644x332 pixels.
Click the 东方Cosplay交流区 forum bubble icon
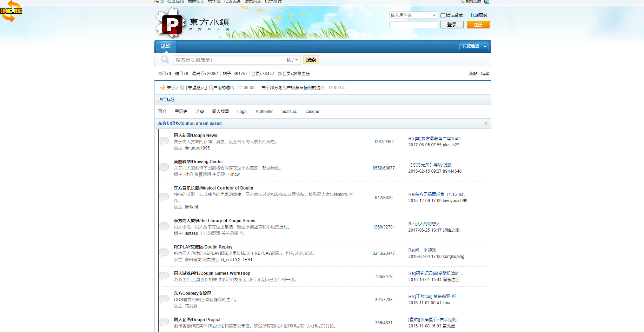164,299
